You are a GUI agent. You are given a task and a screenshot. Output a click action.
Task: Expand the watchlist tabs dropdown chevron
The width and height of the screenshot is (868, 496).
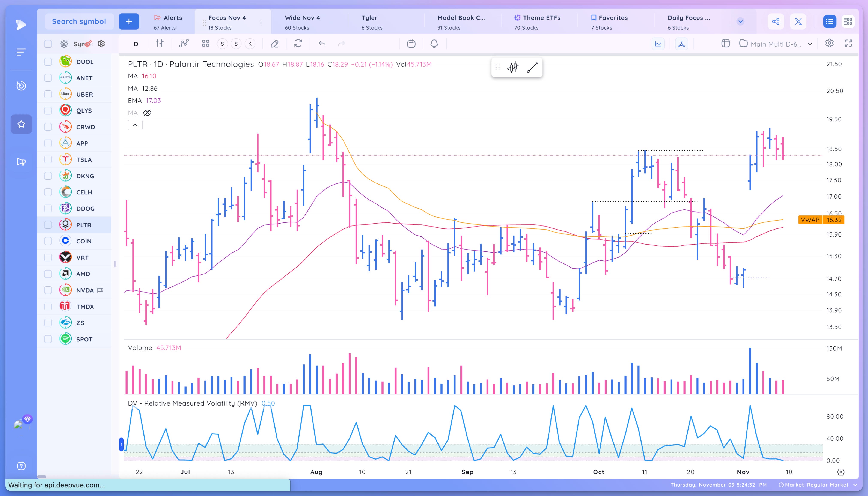[x=740, y=21]
